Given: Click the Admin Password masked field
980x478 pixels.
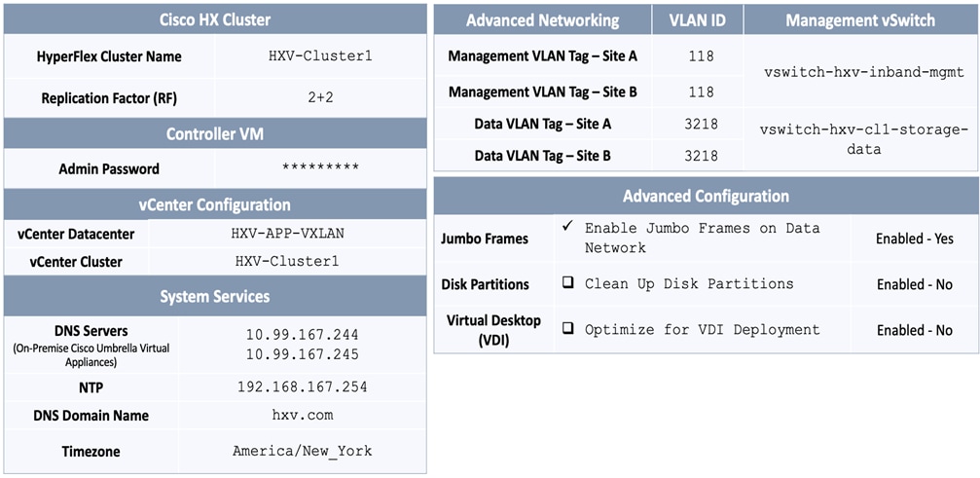Looking at the screenshot, I should [320, 167].
